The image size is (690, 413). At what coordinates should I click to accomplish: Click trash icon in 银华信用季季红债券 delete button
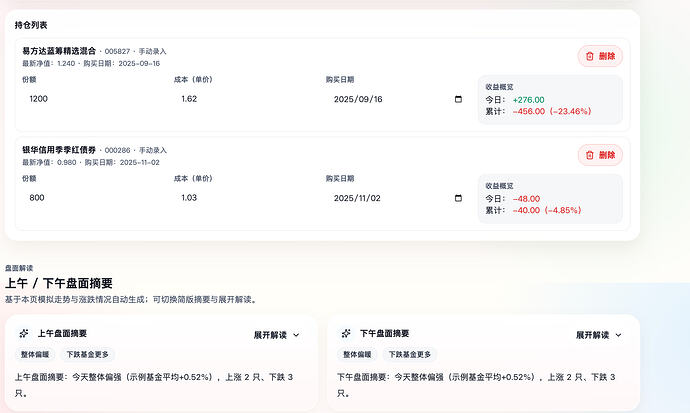tap(590, 155)
